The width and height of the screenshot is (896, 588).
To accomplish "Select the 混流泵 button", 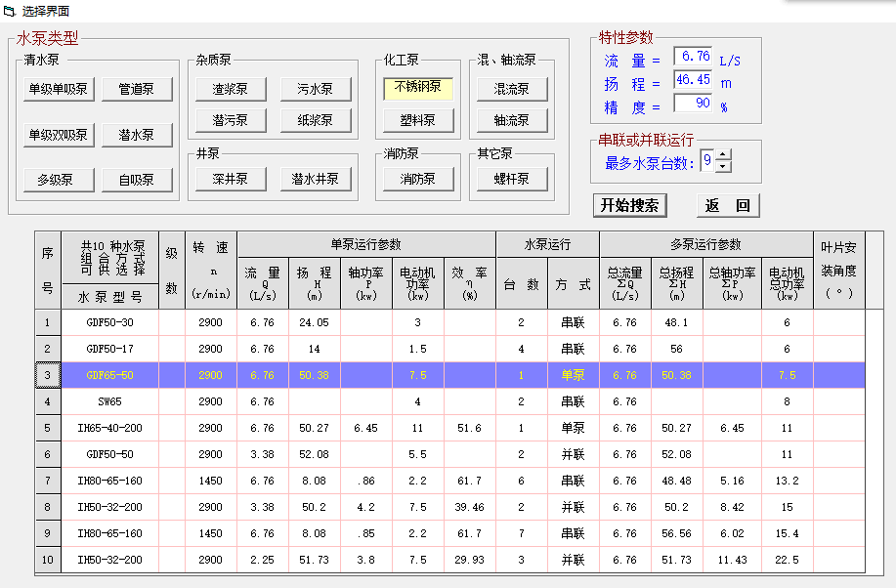I will tap(512, 89).
